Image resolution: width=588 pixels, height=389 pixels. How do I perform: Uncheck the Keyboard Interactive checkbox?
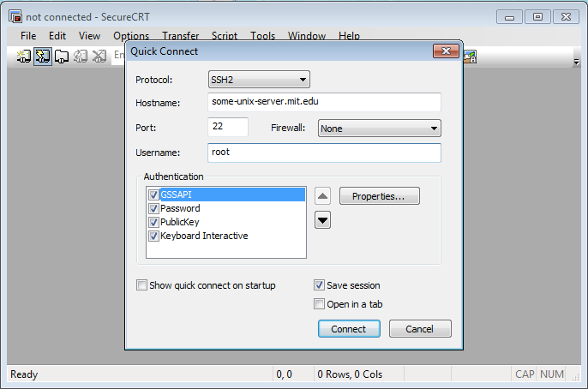153,236
